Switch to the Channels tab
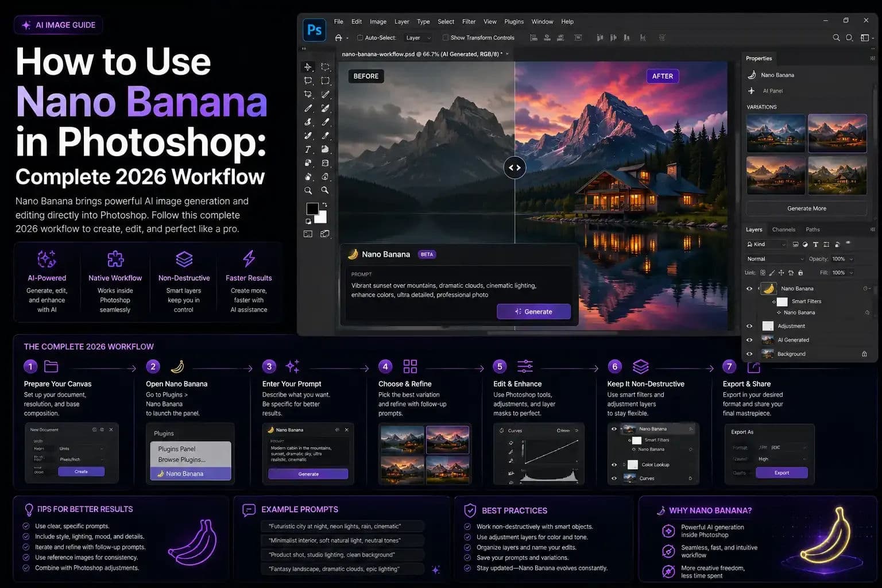The width and height of the screenshot is (882, 588). tap(784, 230)
